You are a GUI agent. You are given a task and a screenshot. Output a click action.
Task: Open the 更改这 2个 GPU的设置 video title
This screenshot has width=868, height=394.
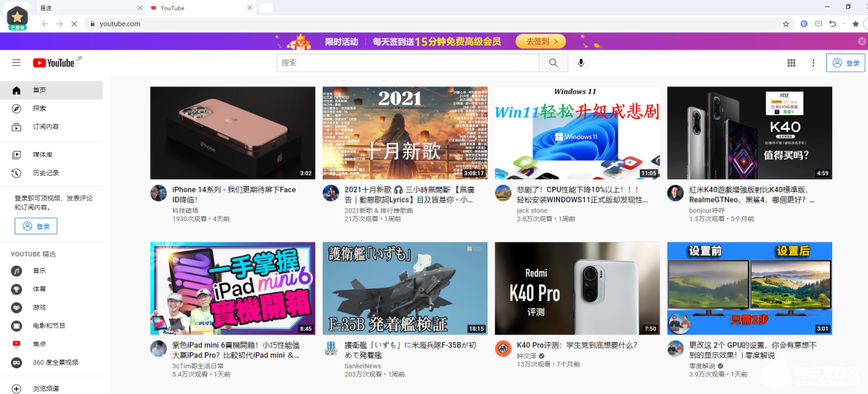click(753, 350)
